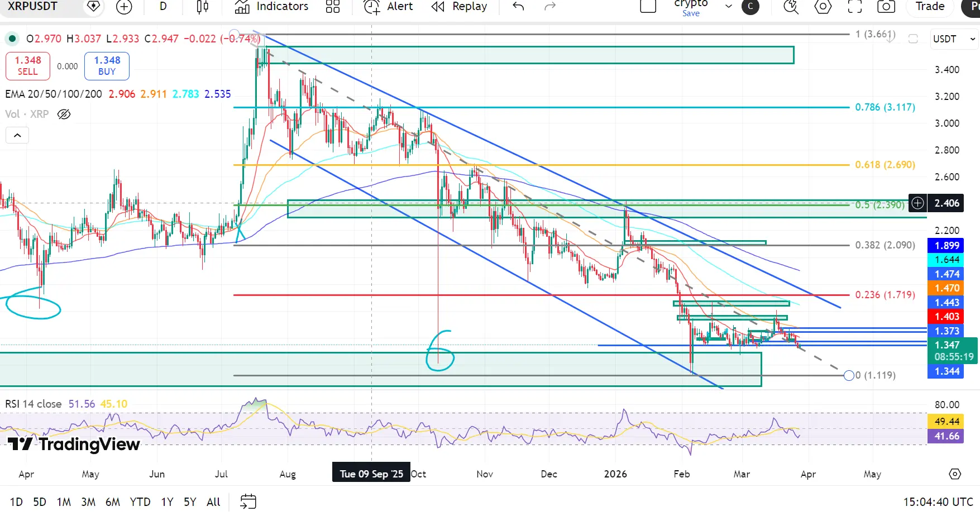Toggle visibility of Vol XRP indicator
The height and width of the screenshot is (516, 980).
(x=64, y=114)
